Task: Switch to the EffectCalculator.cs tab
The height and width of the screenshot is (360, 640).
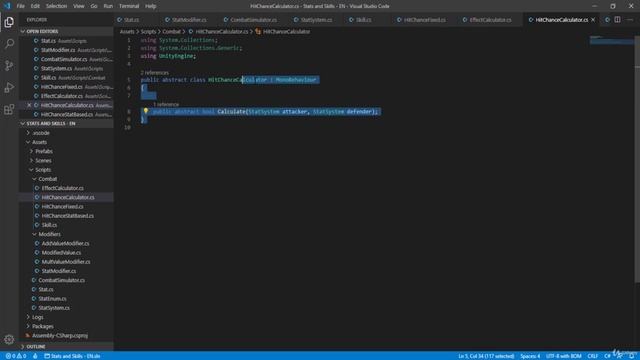Action: click(x=490, y=20)
